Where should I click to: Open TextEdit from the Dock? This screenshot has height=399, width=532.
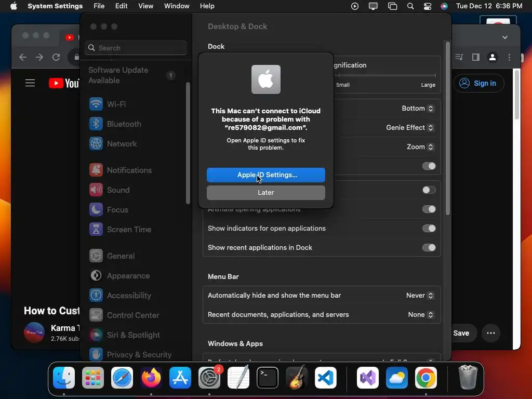click(238, 377)
